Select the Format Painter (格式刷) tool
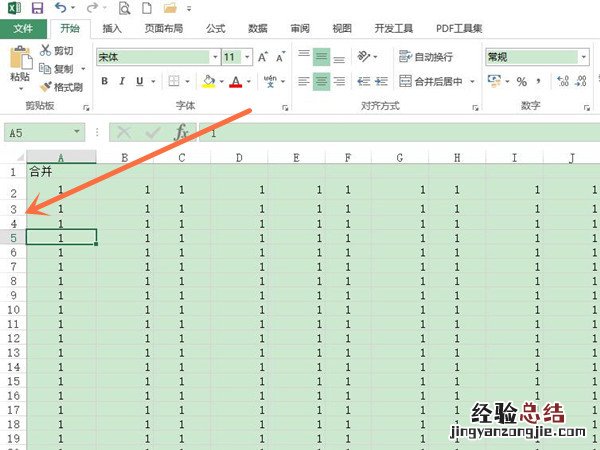This screenshot has height=450, width=600. (61, 86)
